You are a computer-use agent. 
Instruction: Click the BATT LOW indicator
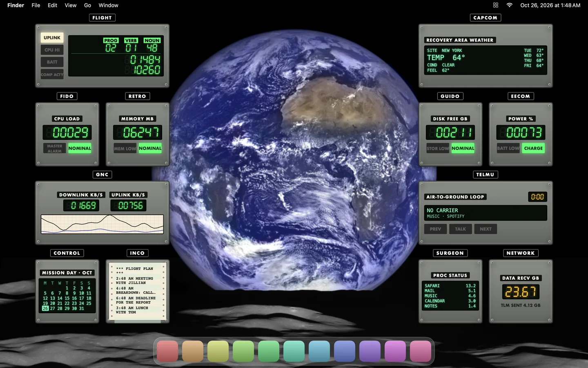click(x=508, y=148)
